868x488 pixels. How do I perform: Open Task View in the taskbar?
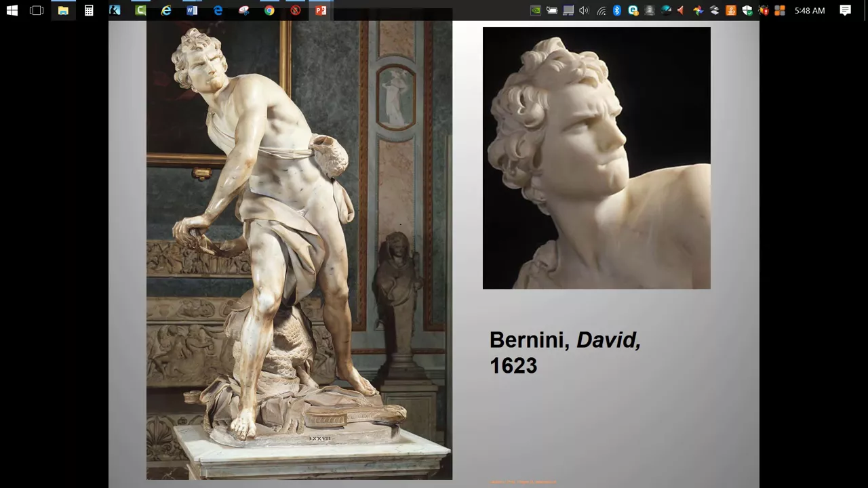click(37, 10)
